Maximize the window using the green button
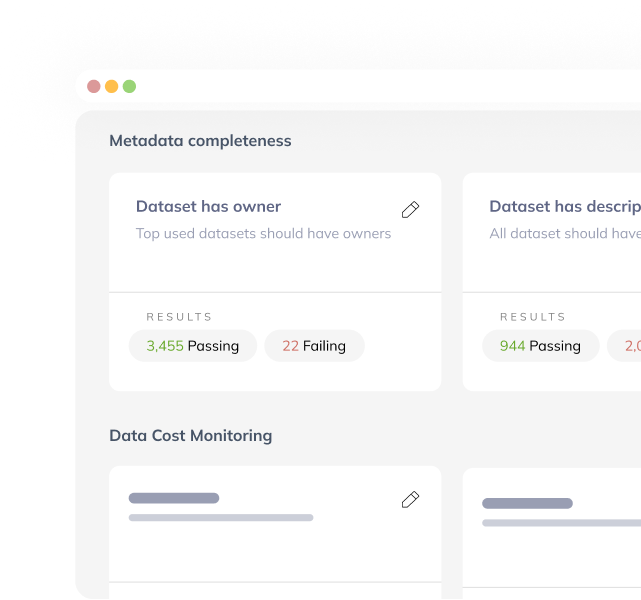The width and height of the screenshot is (641, 600). 129,87
